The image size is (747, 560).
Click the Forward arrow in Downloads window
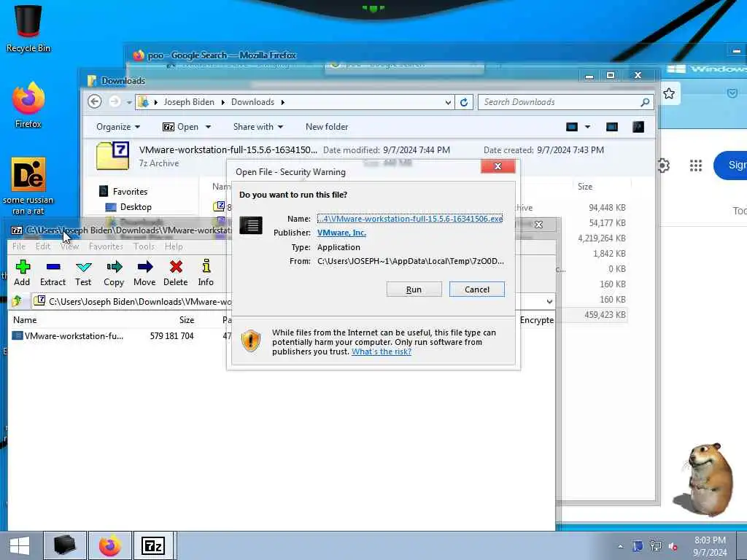[115, 102]
